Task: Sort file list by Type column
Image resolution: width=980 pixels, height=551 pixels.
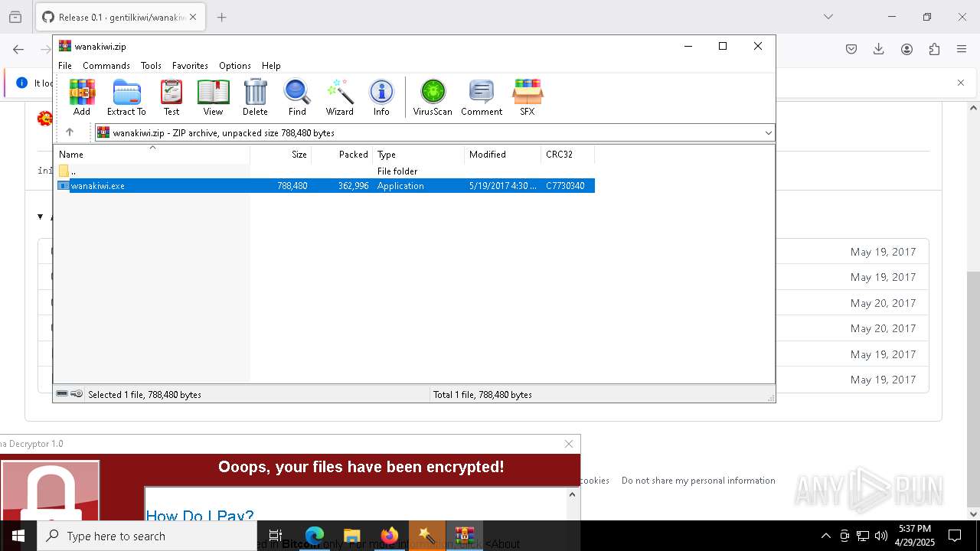Action: (x=419, y=154)
